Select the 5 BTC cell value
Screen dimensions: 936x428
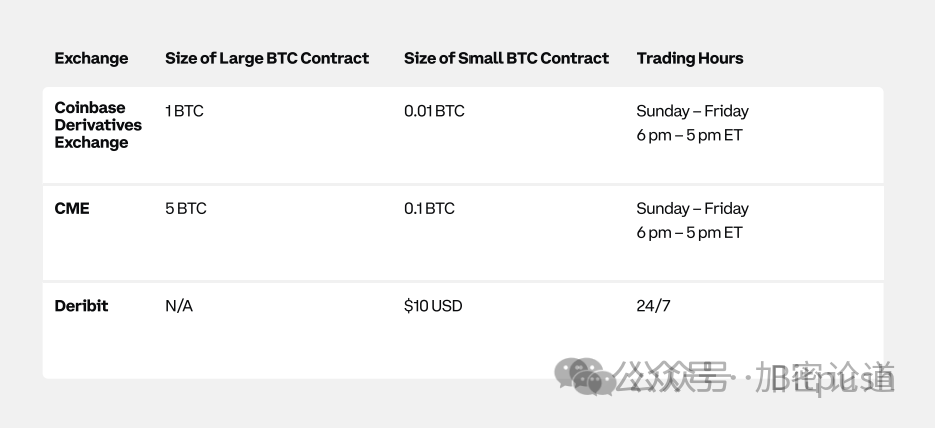coord(186,208)
